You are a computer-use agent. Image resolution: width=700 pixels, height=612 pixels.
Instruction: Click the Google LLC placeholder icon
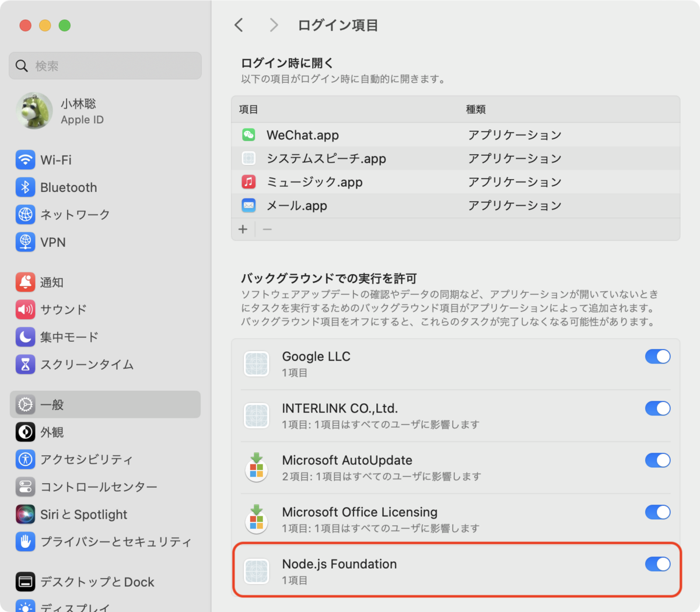pyautogui.click(x=257, y=364)
